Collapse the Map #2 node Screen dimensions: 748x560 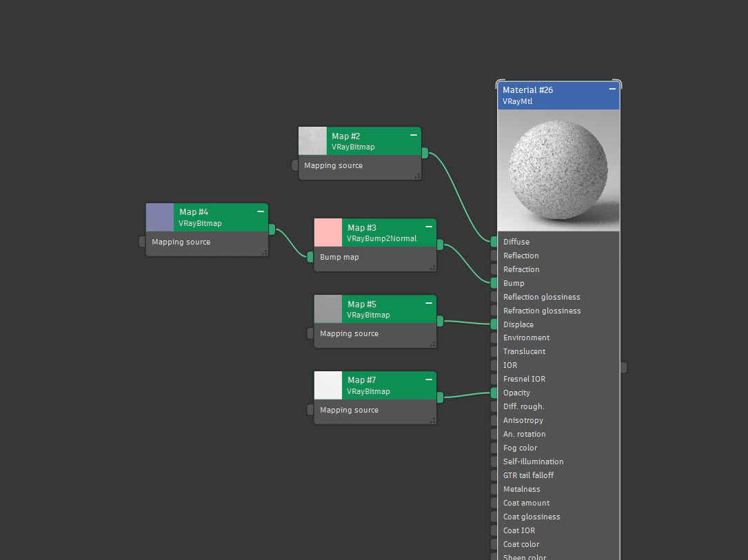point(414,136)
